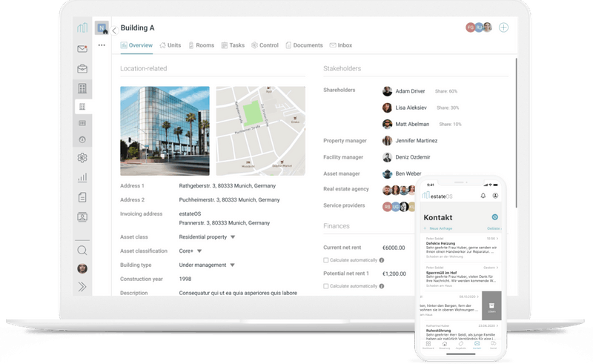Open the buildings icon in the sidebar
Viewport: 593px width, 364px height.
tap(82, 88)
